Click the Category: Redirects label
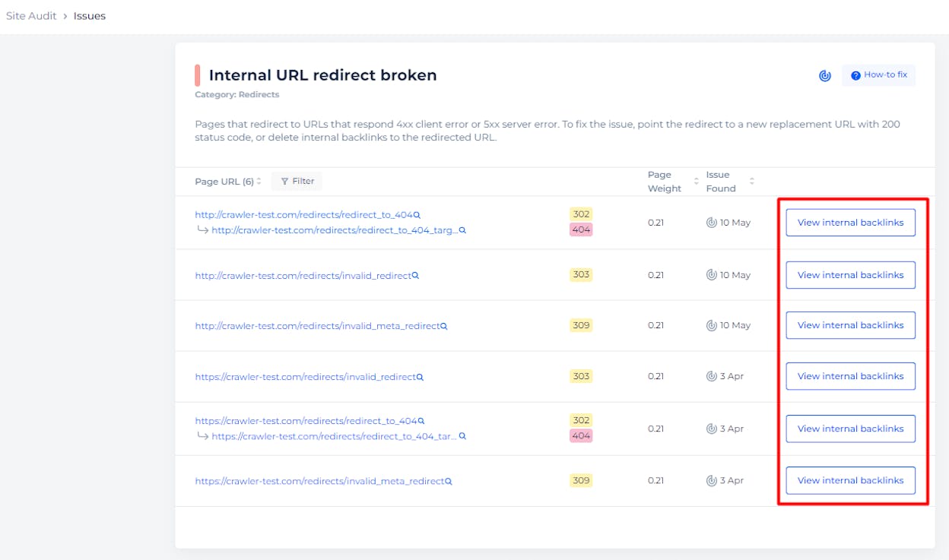Viewport: 949px width, 560px height. pos(236,95)
